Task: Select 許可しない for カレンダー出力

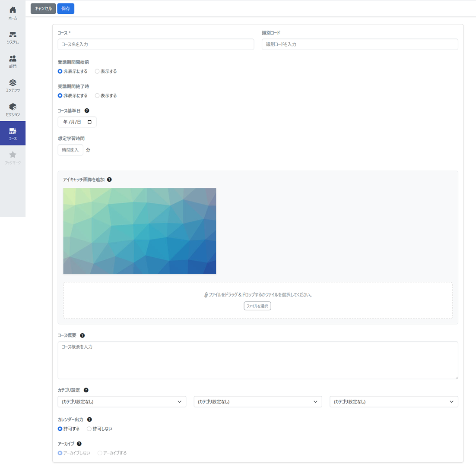Action: pos(89,429)
